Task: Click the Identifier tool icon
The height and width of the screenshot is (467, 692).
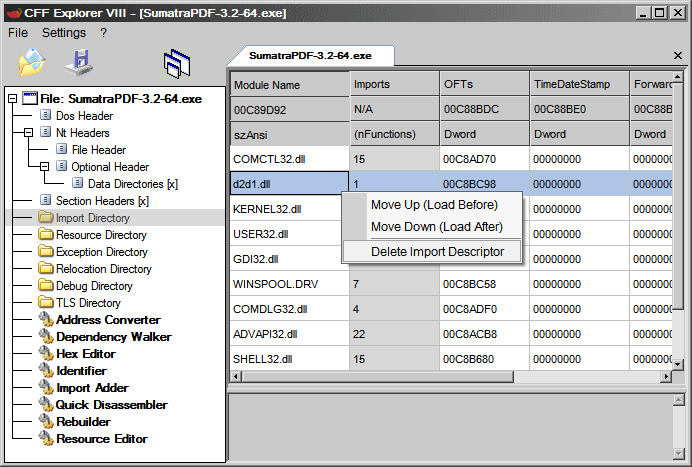Action: pyautogui.click(x=45, y=370)
